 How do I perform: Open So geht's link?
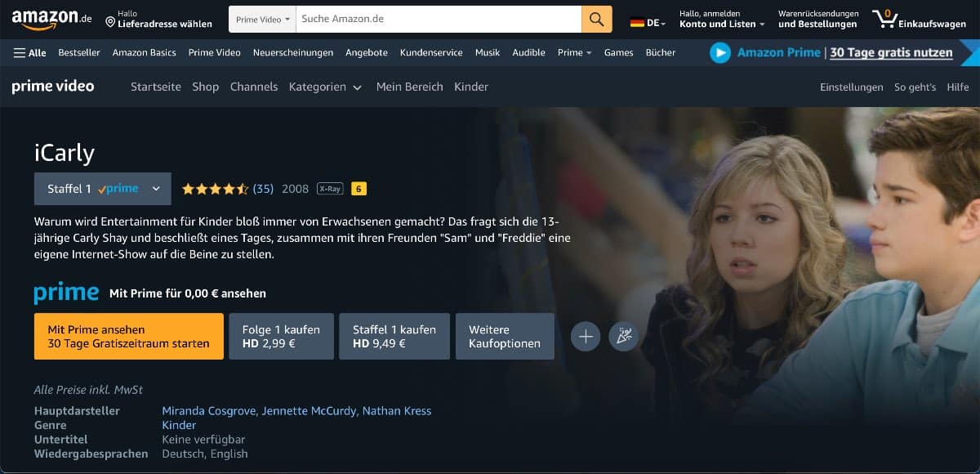(x=915, y=87)
